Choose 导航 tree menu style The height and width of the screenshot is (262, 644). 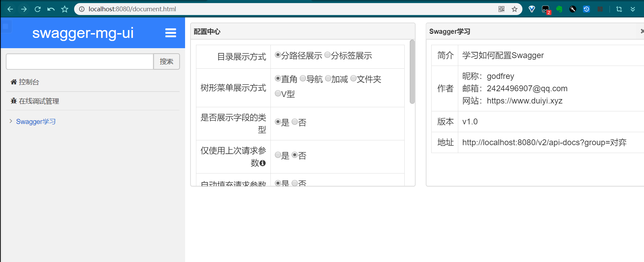coord(303,79)
